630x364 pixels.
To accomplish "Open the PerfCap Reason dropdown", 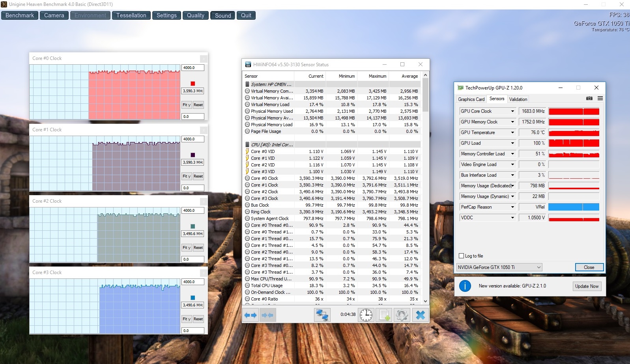I will coord(512,207).
